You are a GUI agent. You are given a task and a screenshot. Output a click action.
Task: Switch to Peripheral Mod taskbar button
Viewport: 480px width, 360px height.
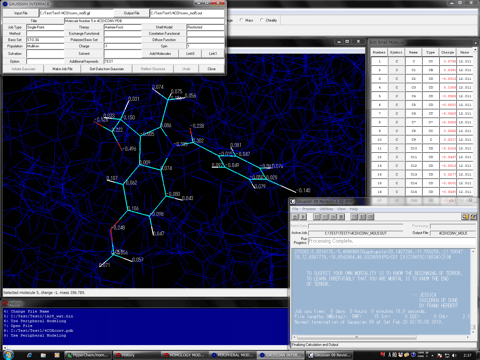(232, 355)
